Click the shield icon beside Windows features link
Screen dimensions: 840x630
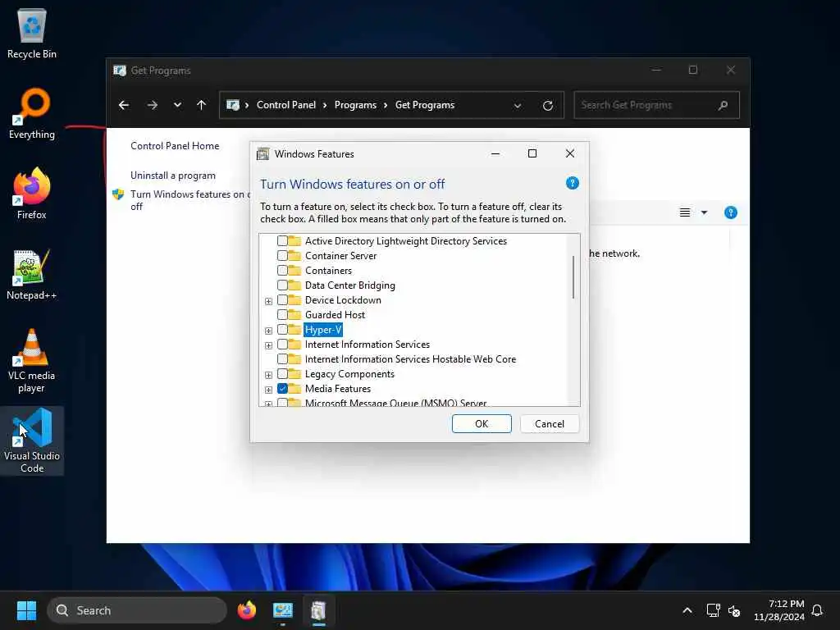coord(118,194)
